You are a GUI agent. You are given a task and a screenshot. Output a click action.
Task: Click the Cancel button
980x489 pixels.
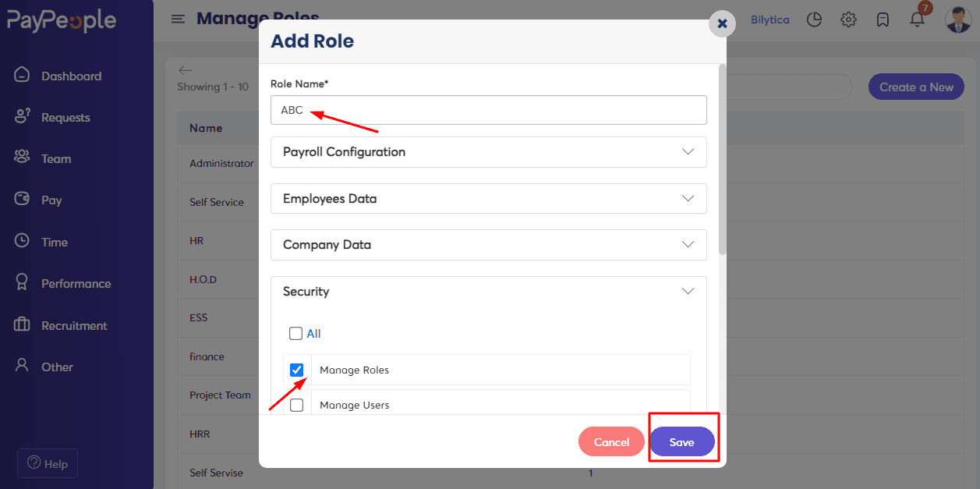pos(611,442)
